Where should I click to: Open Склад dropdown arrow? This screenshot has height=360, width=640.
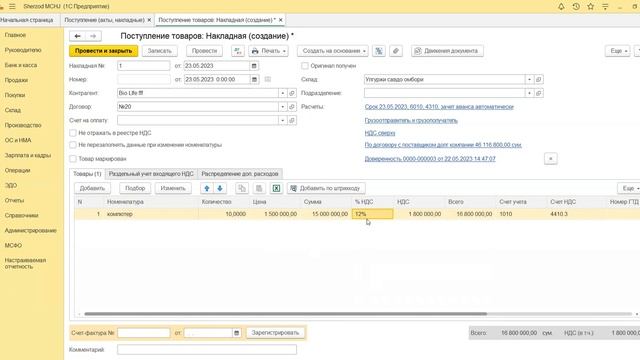coord(529,80)
